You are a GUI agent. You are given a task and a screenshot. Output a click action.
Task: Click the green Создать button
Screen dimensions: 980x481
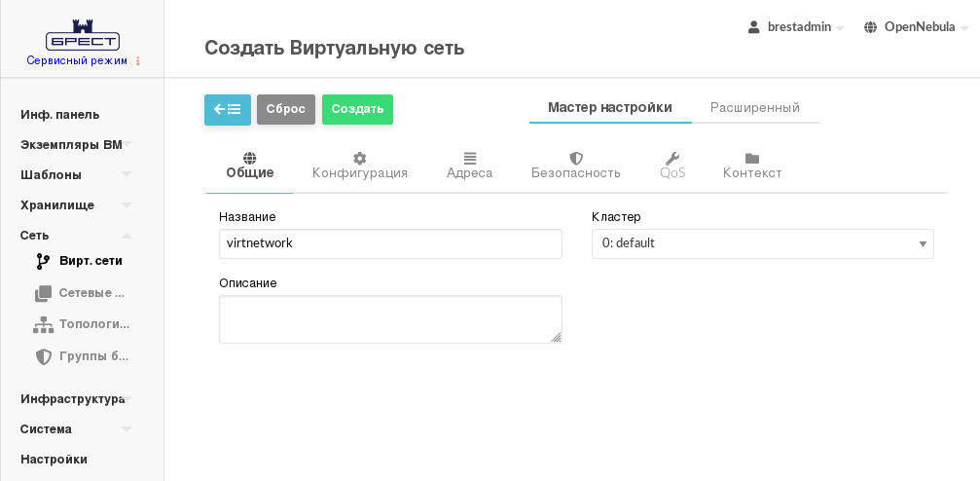(x=357, y=109)
